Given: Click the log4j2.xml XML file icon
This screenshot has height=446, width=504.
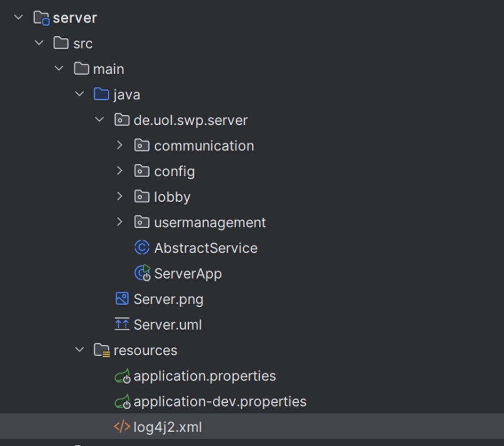Looking at the screenshot, I should coord(122,427).
